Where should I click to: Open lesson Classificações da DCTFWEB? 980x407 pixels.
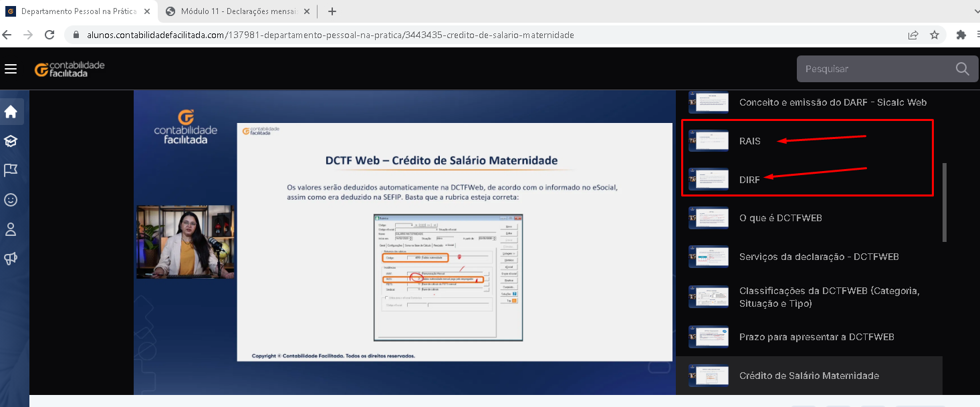tap(810, 297)
